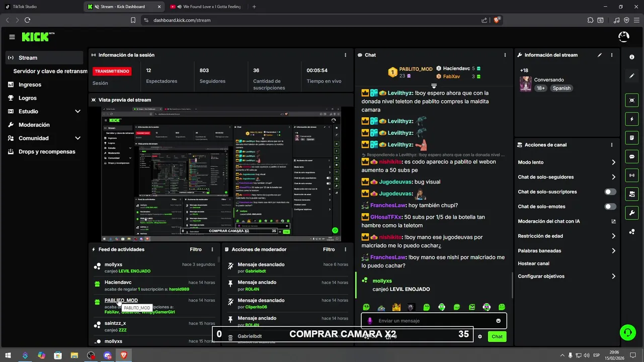Toggle the chat bubble widget icon
This screenshot has height=362, width=644.
click(x=632, y=157)
